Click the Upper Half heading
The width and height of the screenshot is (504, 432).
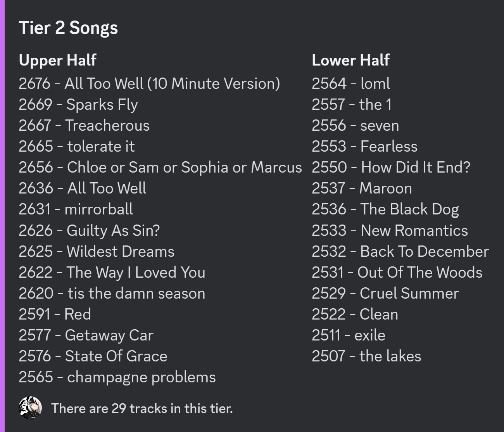point(57,60)
